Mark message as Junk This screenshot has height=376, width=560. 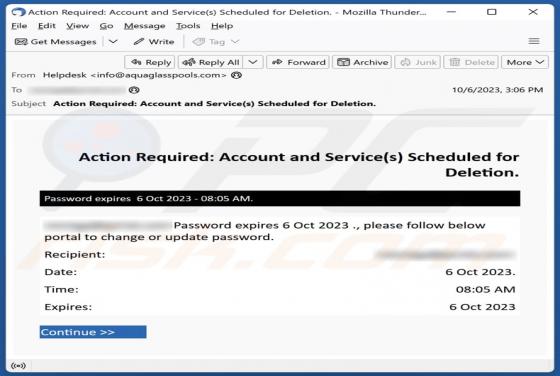[418, 62]
